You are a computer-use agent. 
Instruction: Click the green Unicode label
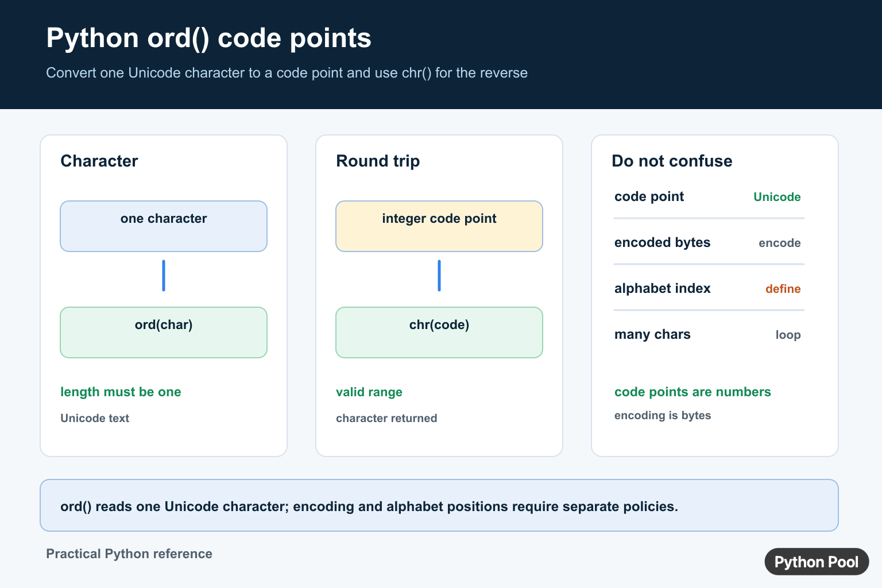(777, 197)
